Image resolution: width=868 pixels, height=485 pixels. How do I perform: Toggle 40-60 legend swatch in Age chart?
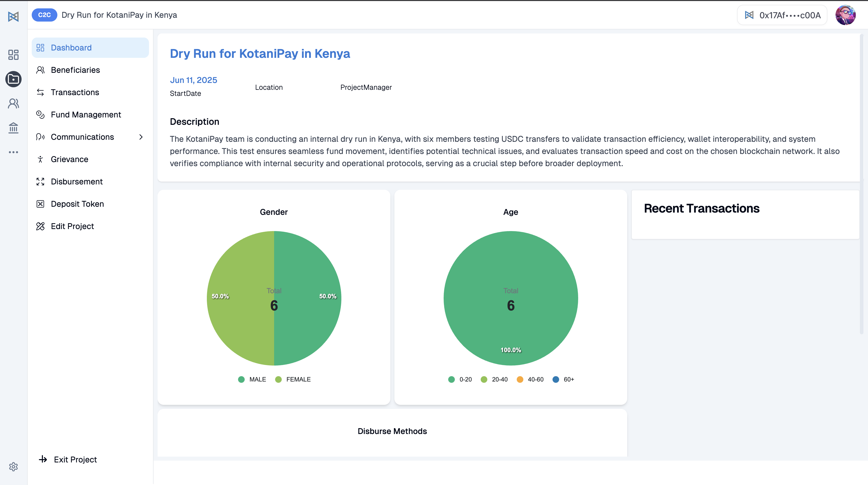(520, 379)
